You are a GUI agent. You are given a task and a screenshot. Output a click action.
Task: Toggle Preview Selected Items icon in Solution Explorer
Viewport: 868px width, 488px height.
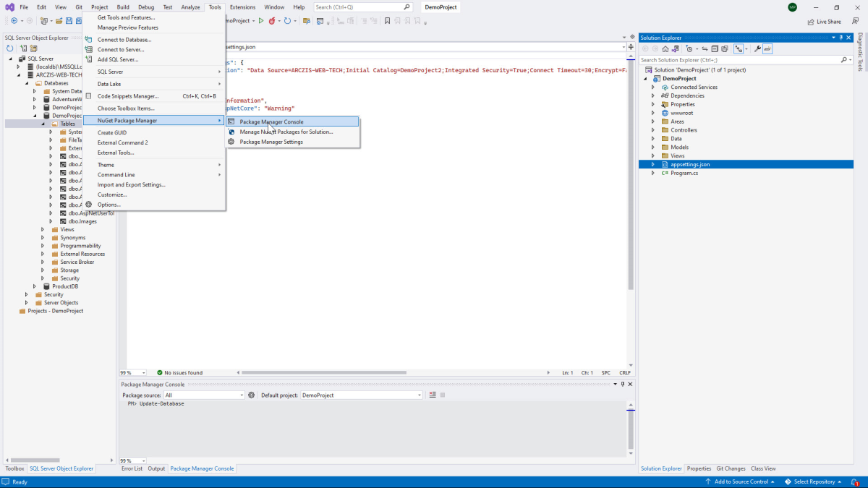tap(767, 49)
